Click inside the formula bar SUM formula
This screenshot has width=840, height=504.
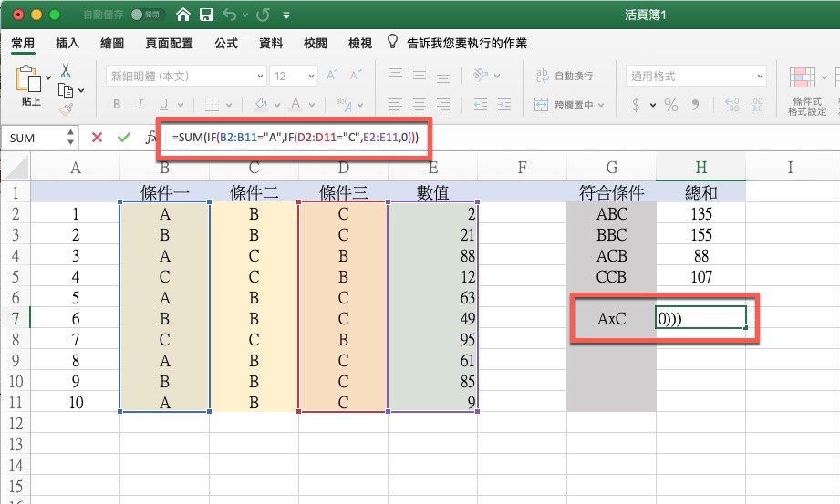(296, 138)
